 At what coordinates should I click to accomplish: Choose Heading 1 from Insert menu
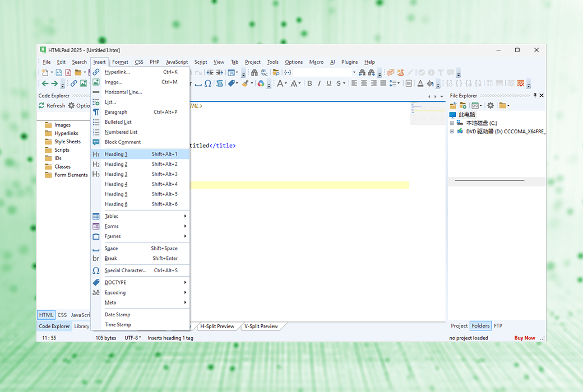140,154
